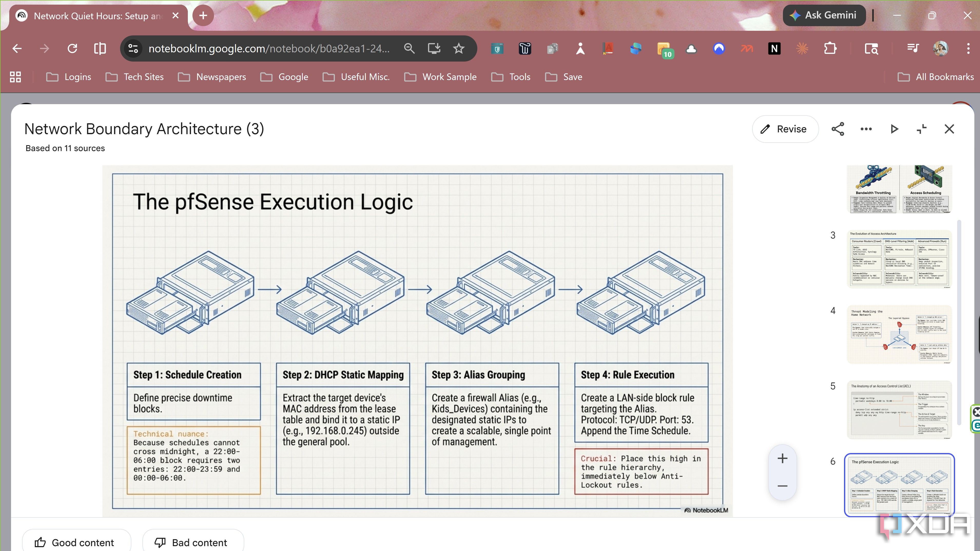Click the slide thumbnail list scrollbar
Screen dimensions: 980x551
point(959,322)
